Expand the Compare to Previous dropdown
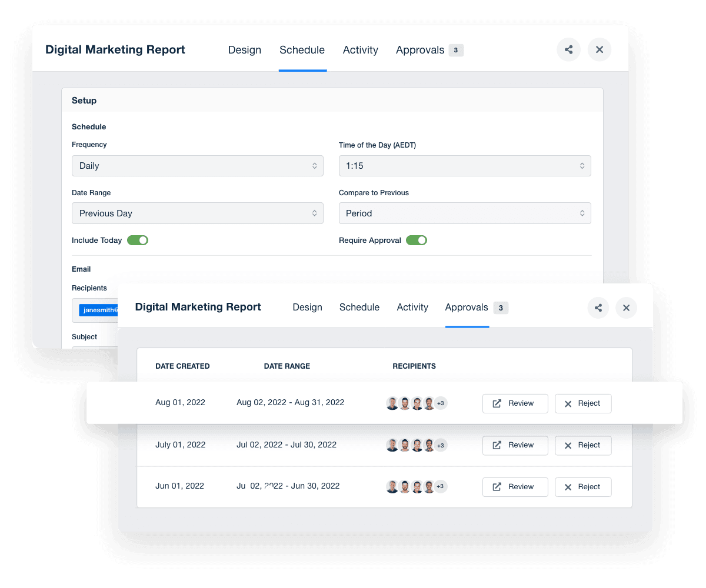Screen dimensions: 706x588 pos(465,213)
